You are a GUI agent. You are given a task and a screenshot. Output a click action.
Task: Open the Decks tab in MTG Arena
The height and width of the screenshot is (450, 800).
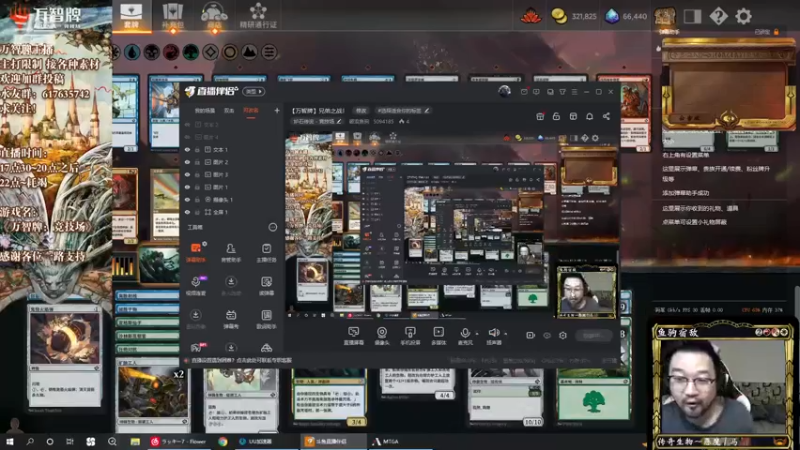click(x=131, y=16)
